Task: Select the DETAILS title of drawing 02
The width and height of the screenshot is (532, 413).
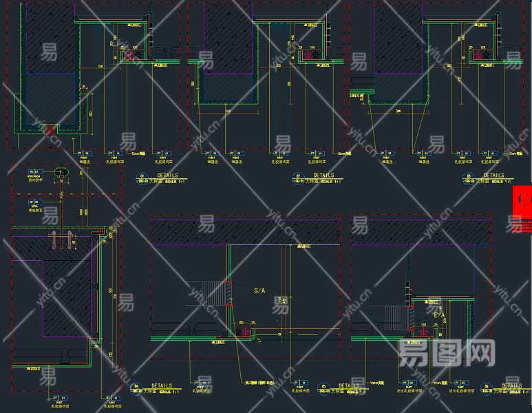Action: coord(323,175)
